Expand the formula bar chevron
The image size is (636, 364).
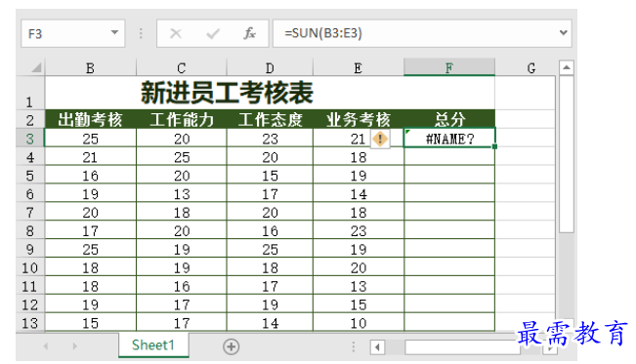(563, 32)
